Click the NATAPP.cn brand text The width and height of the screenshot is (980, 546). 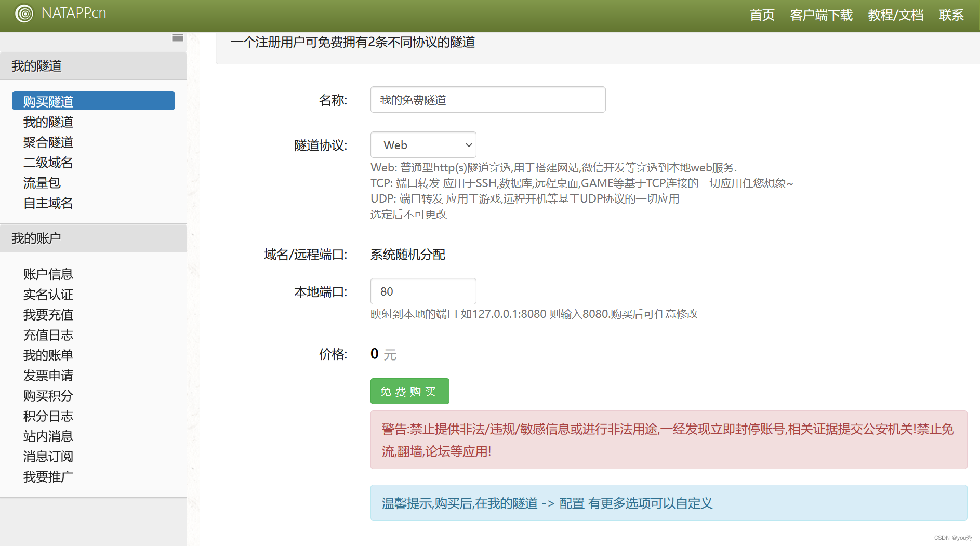74,13
